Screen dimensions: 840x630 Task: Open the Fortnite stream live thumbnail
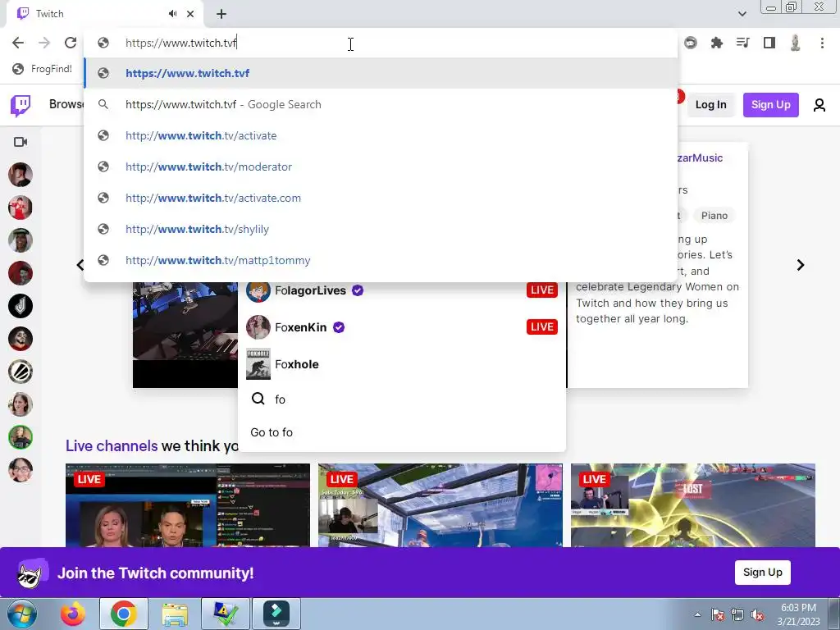pyautogui.click(x=441, y=505)
